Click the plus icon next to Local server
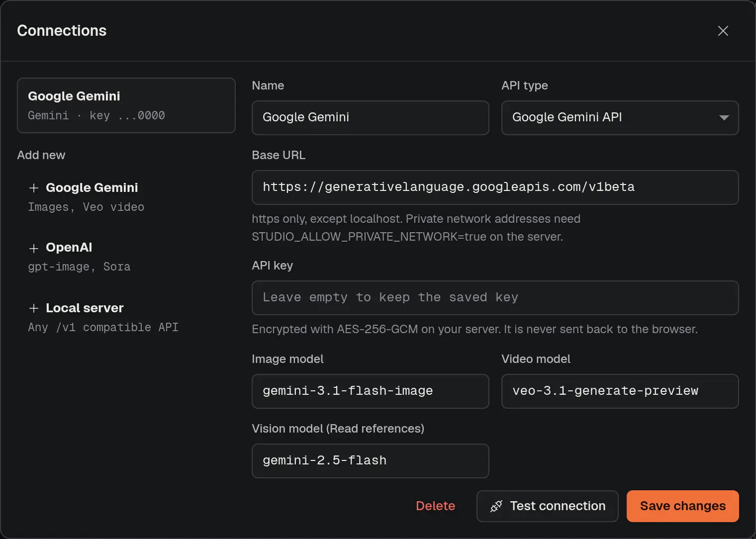This screenshot has width=756, height=539. (x=34, y=308)
